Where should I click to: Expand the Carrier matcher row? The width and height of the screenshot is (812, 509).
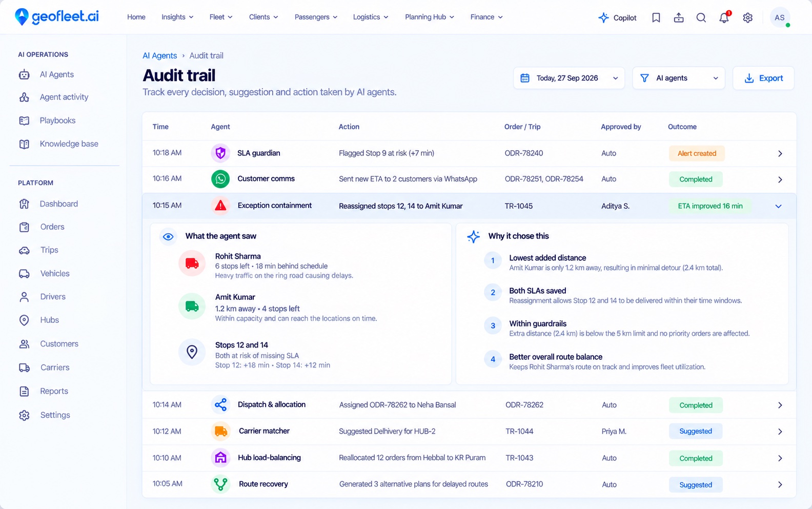[780, 432]
